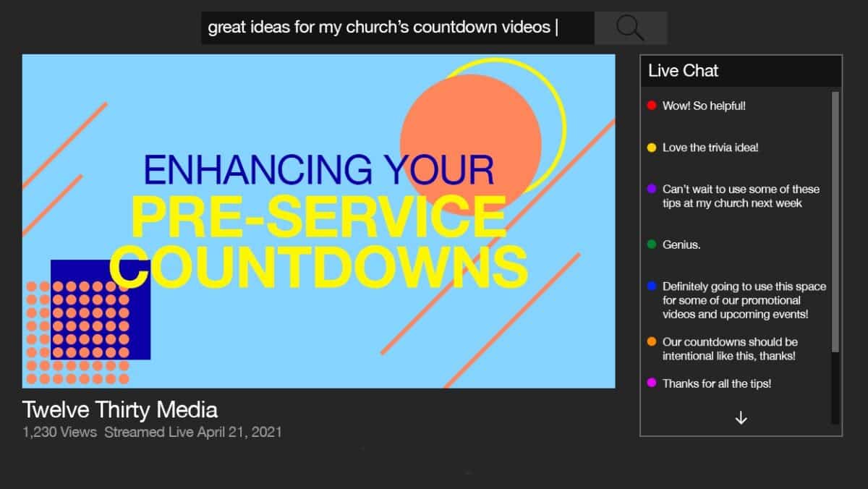Select the 'Love the trivia idea!' chat message
868x489 pixels.
710,148
